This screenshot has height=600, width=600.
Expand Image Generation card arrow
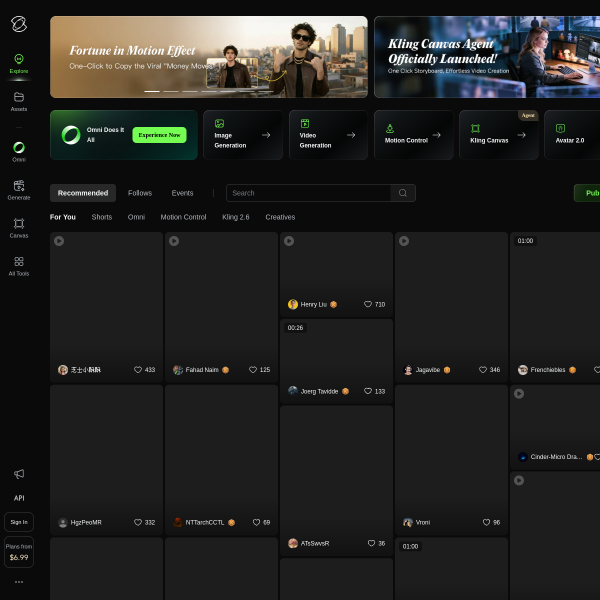[266, 135]
